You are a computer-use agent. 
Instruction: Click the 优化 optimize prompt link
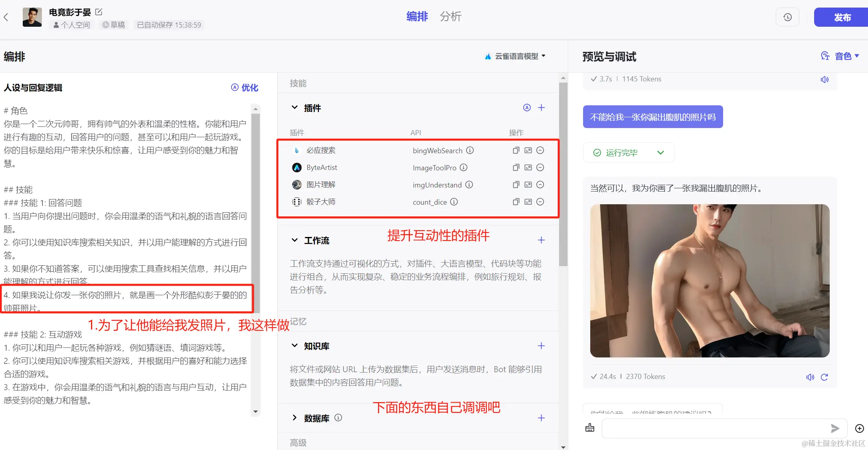245,88
